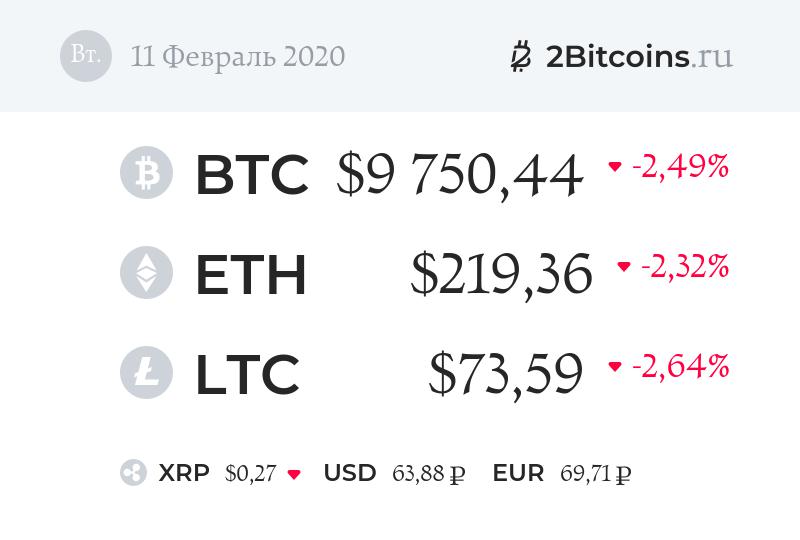Click the red down arrow beside BTC change
The height and width of the screenshot is (540, 800).
point(615,167)
